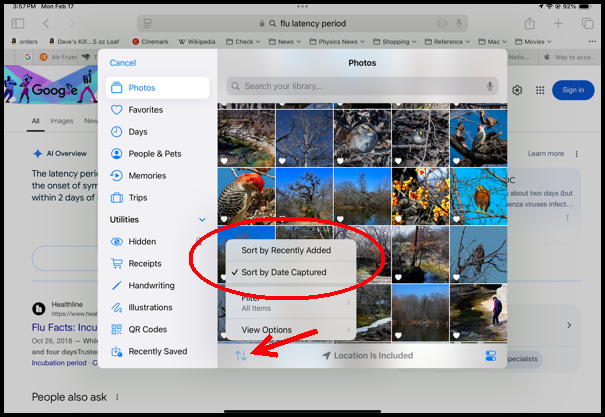Expand the Mac bookmarks folder
This screenshot has width=605, height=417.
tap(493, 42)
